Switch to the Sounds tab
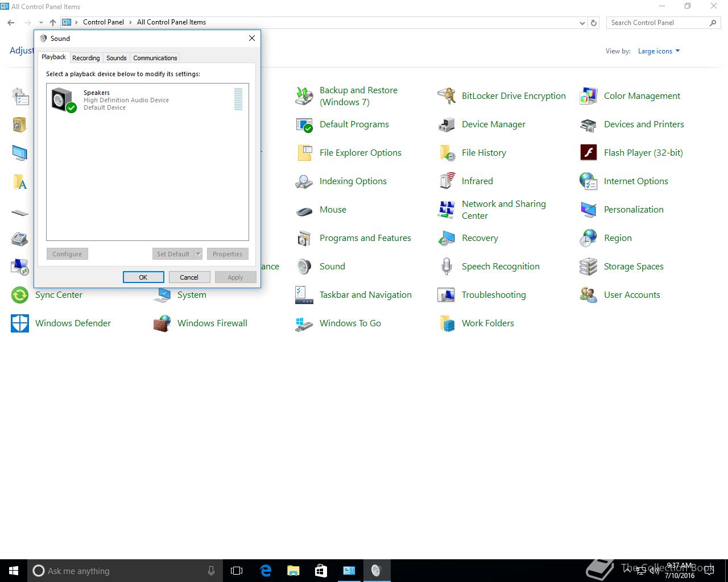The image size is (728, 582). [x=117, y=58]
